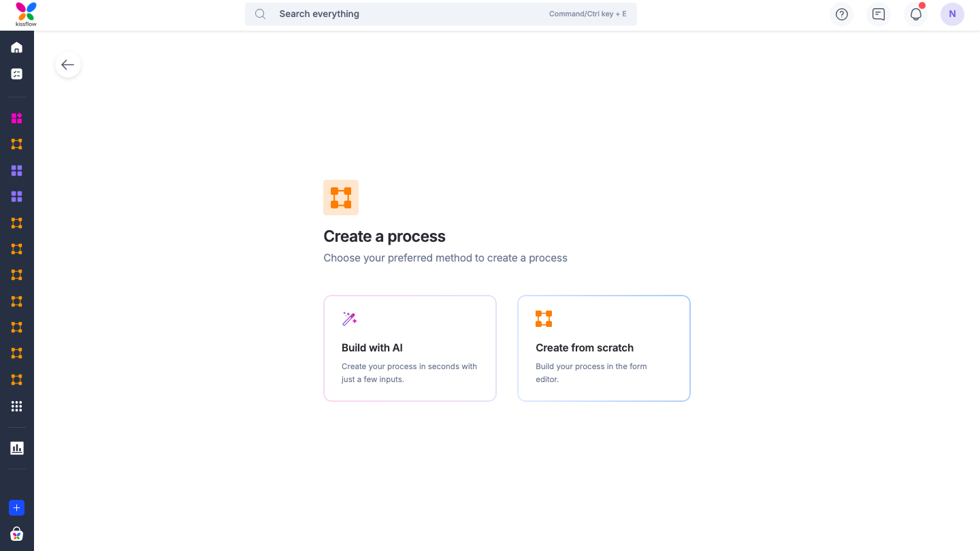
Task: Click the Kissflow logo
Action: [26, 14]
